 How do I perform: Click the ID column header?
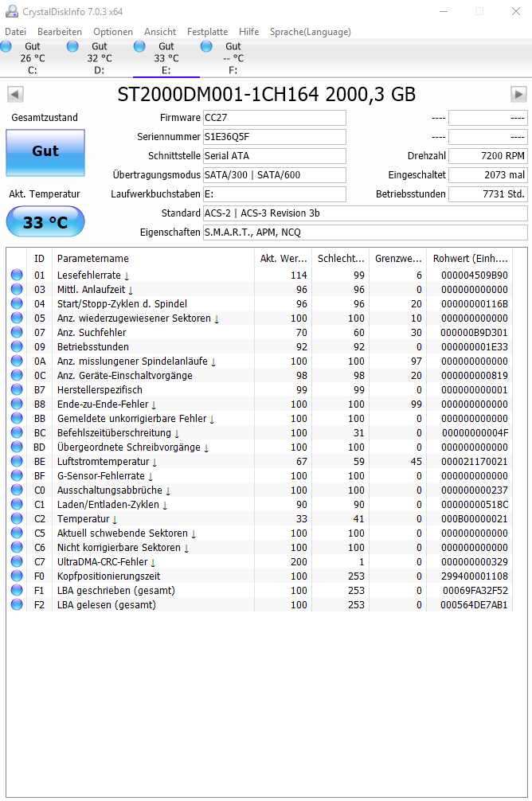[39, 259]
